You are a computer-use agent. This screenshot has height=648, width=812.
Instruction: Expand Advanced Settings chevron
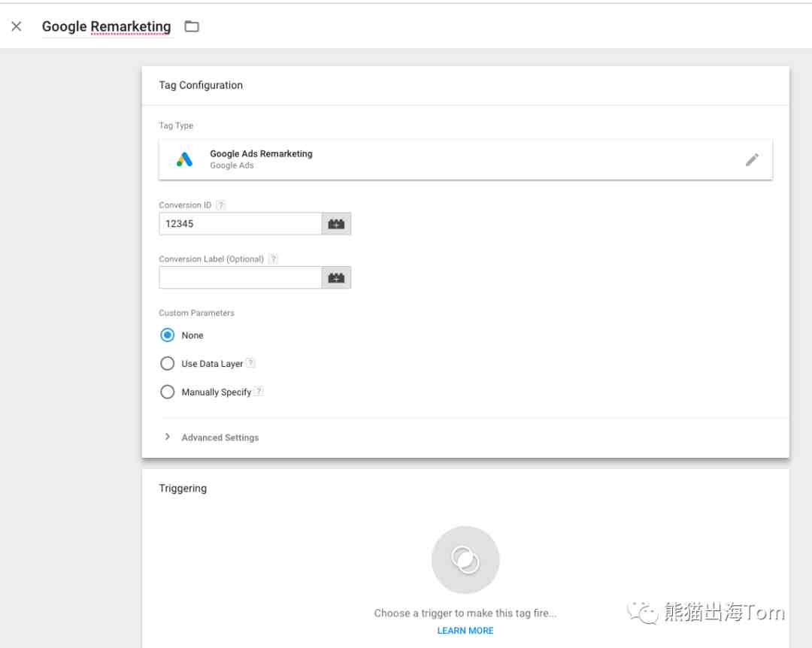(167, 438)
